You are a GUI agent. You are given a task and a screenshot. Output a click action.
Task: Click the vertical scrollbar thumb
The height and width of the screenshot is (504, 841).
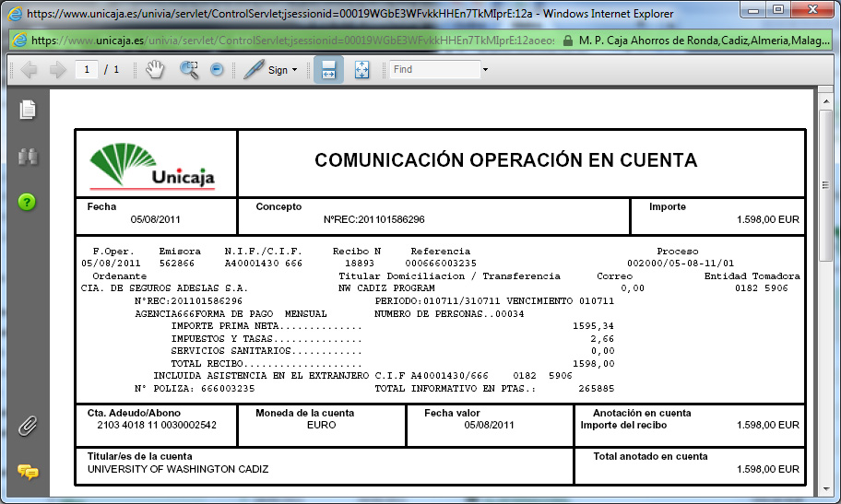(826, 185)
